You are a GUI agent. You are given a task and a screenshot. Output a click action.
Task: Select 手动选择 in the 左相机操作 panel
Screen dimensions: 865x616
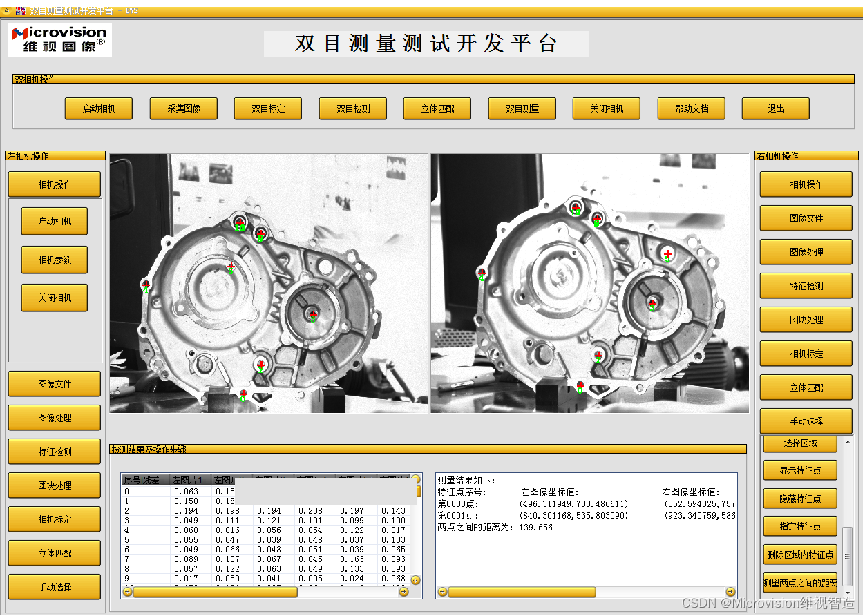click(x=55, y=587)
